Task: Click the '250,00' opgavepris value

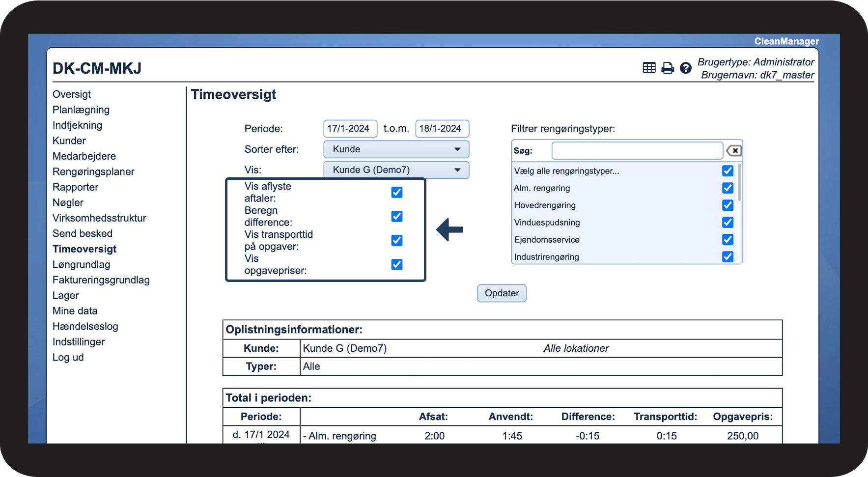Action: (x=743, y=436)
